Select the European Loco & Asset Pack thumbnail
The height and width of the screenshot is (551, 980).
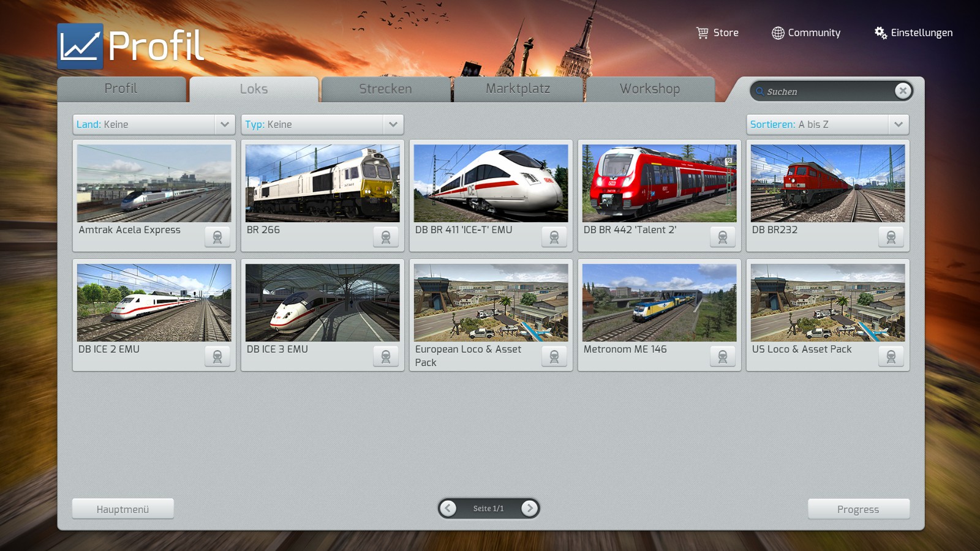[x=491, y=302]
